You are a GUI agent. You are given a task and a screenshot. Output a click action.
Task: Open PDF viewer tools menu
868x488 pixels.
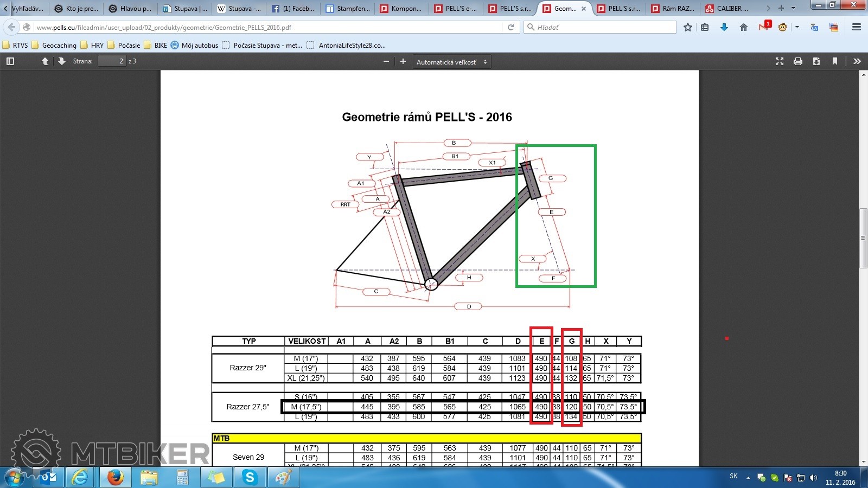[857, 61]
